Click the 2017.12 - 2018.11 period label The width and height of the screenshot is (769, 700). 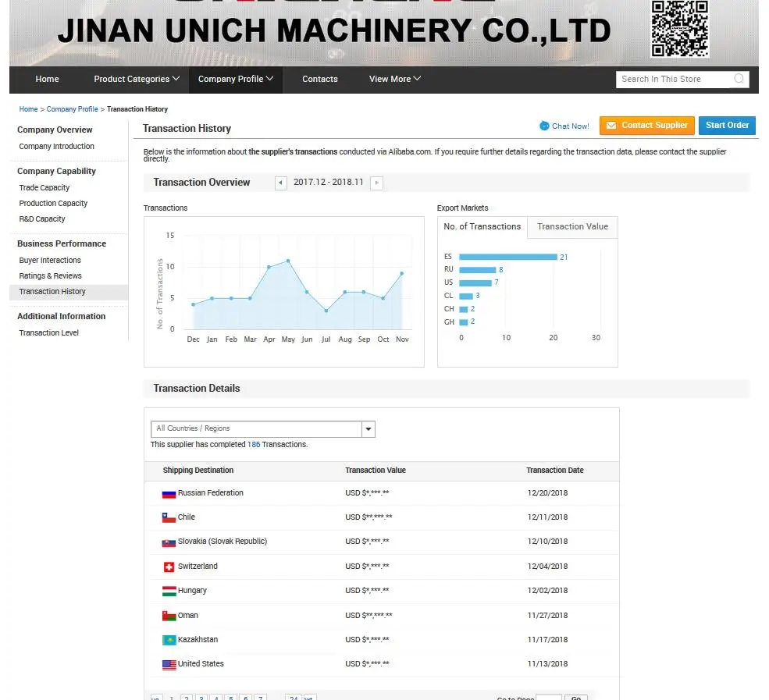point(328,183)
